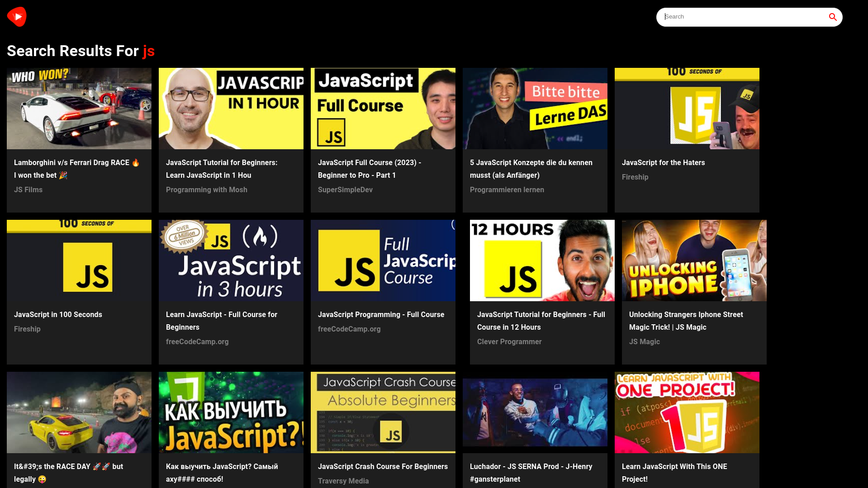Click the 12 Hours JS thumbnail
The image size is (868, 488).
(x=542, y=261)
